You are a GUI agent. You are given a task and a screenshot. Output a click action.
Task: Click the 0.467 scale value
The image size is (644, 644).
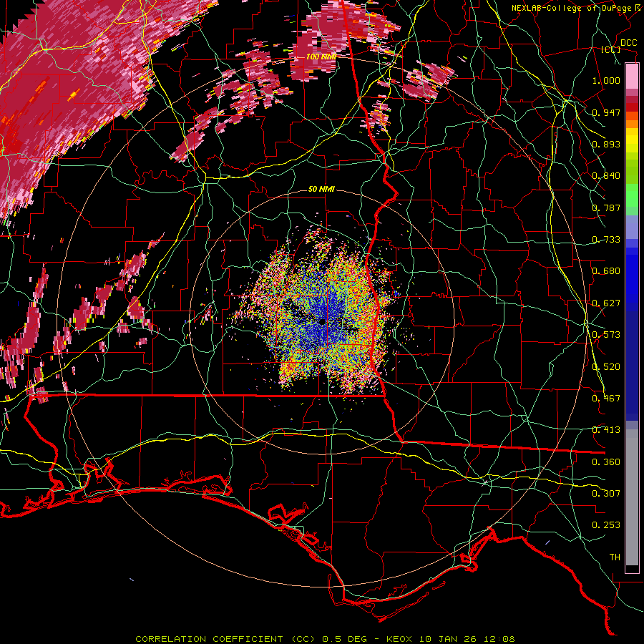click(x=606, y=399)
